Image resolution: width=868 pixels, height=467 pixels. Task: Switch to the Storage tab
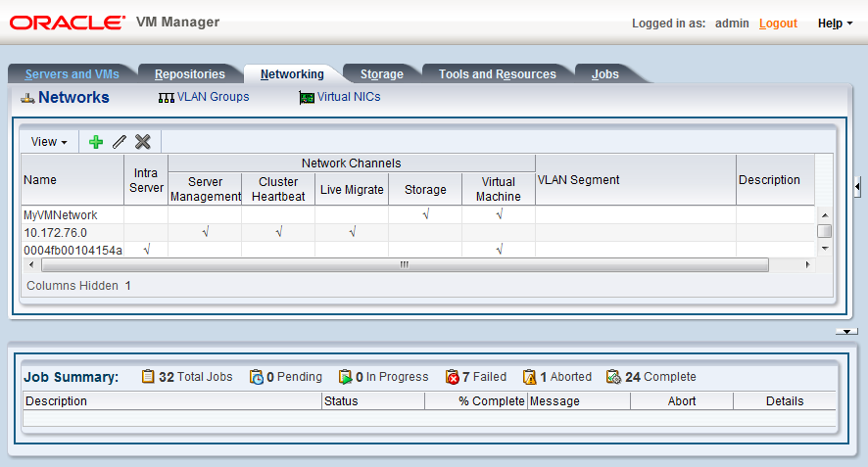[382, 74]
